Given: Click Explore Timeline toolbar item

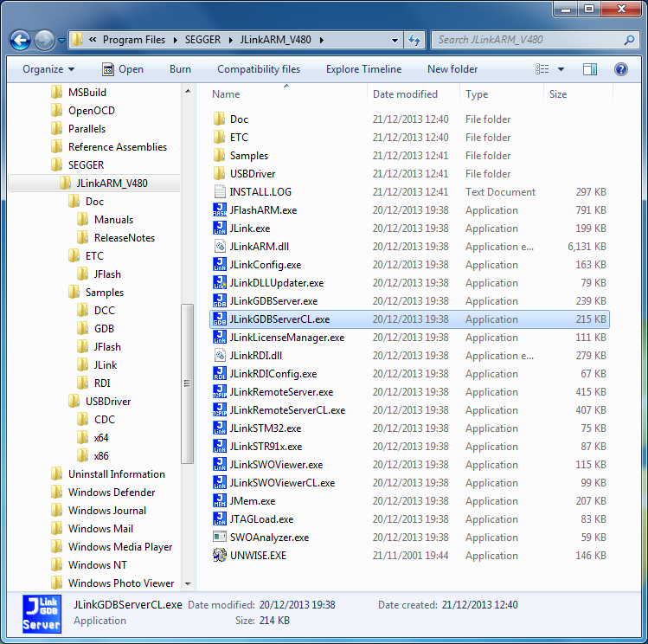Looking at the screenshot, I should (363, 69).
